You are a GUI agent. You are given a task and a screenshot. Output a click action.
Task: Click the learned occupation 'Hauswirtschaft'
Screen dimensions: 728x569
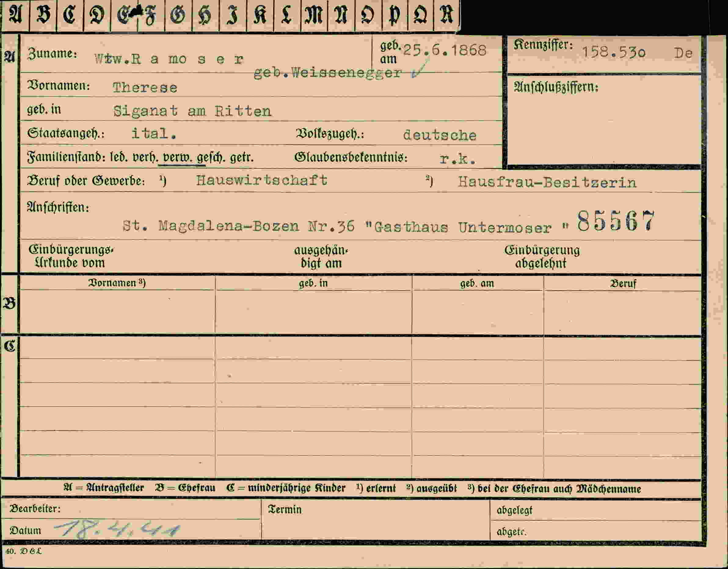pos(262,180)
